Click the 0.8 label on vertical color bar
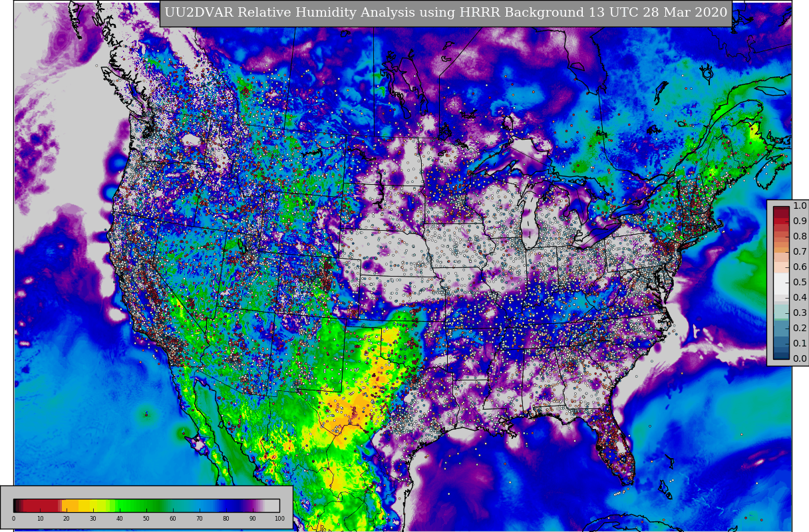The width and height of the screenshot is (809, 532). tap(799, 236)
